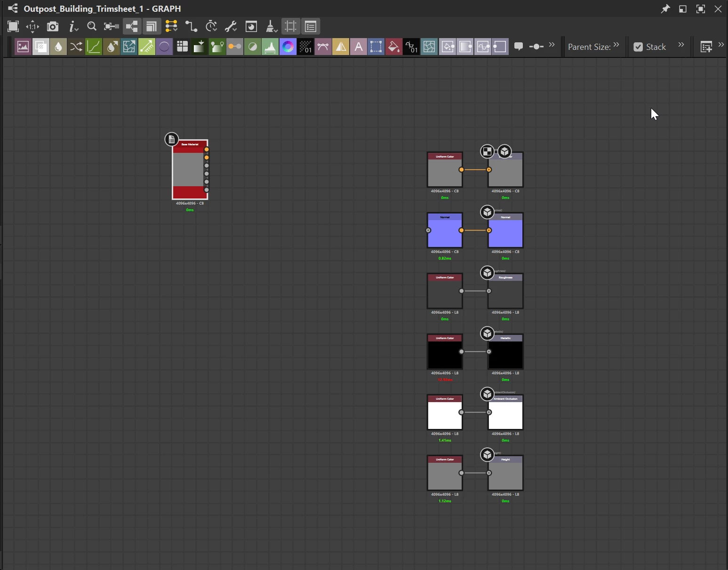Toggle the node list display button
The image size is (728, 570).
pos(311,26)
